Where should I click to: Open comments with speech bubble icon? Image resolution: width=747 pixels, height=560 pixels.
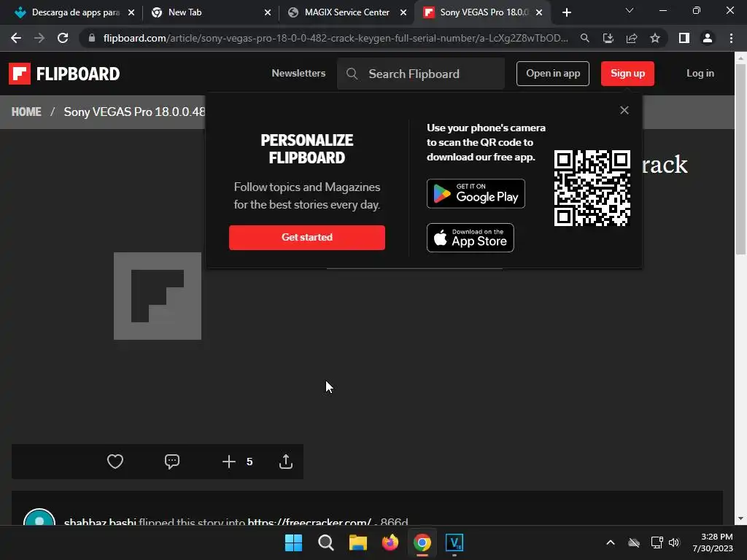(x=172, y=462)
